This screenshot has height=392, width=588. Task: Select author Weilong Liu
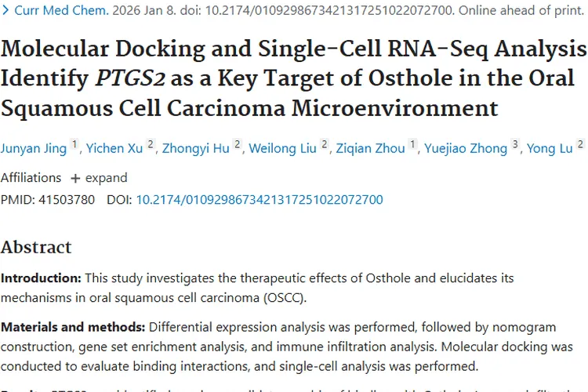click(283, 148)
